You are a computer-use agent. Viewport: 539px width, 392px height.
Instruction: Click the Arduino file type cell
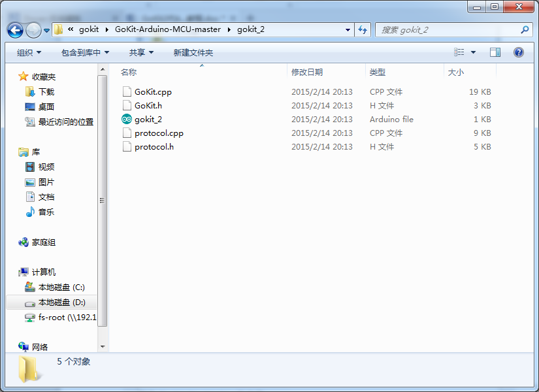point(391,120)
